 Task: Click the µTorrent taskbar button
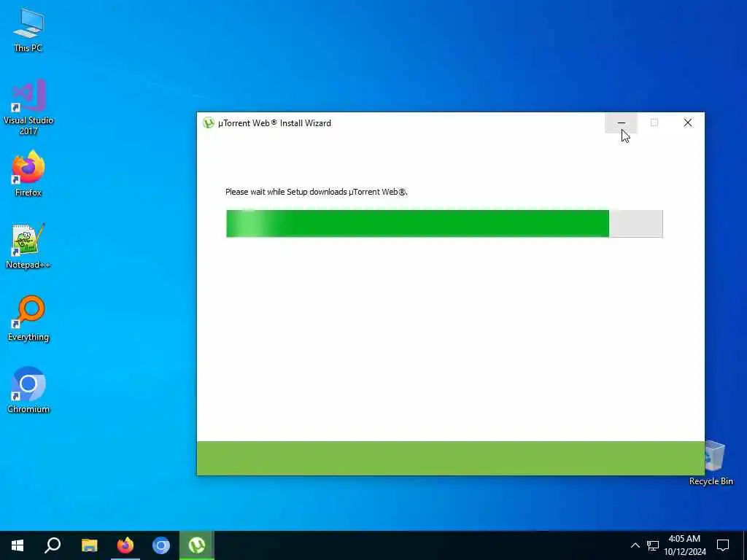click(197, 545)
